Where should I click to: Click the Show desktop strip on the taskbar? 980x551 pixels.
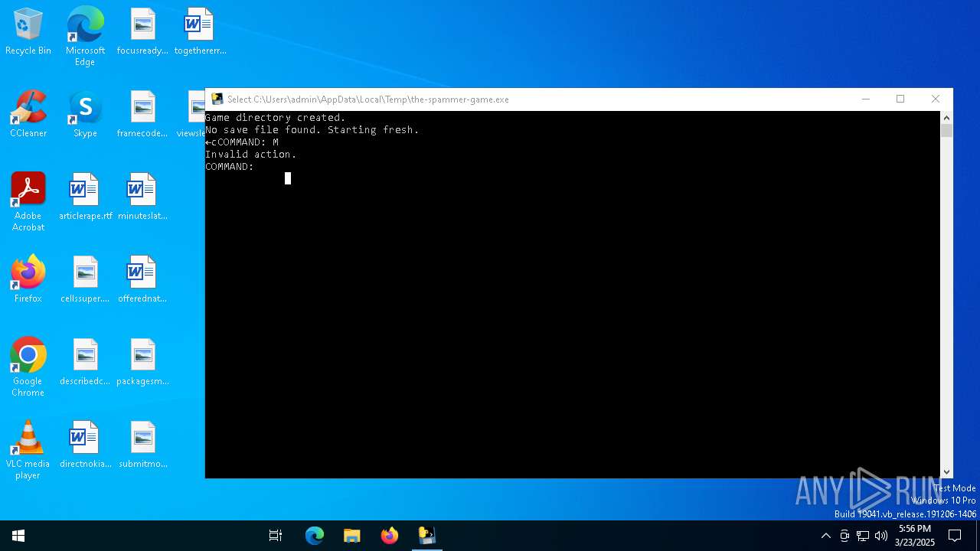(978, 536)
